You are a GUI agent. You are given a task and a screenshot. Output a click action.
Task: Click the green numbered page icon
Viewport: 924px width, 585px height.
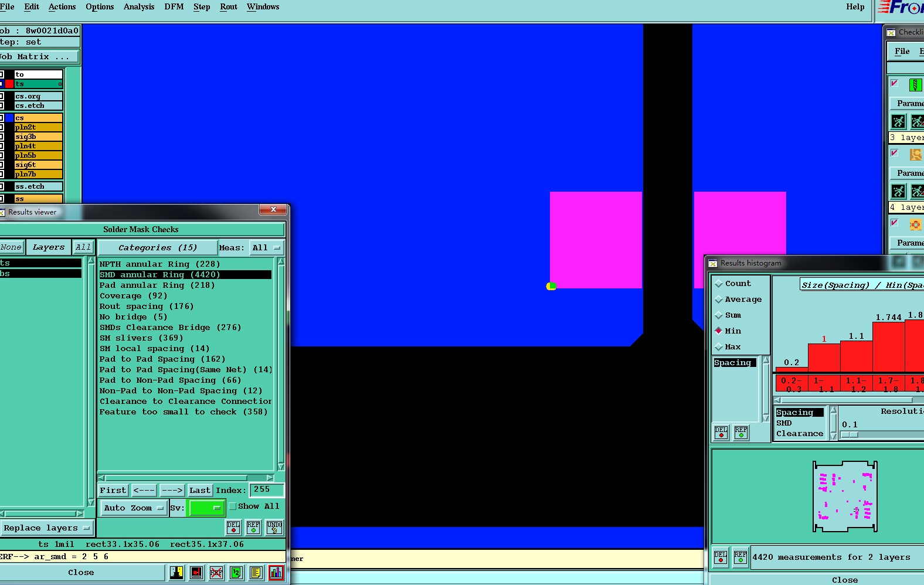click(236, 573)
